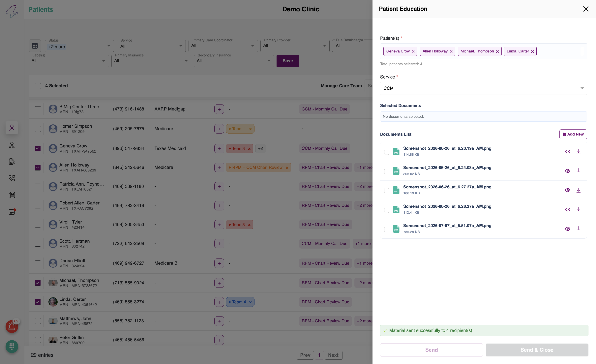Go to page 1 in pagination
Image resolution: width=596 pixels, height=364 pixels.
[x=319, y=355]
